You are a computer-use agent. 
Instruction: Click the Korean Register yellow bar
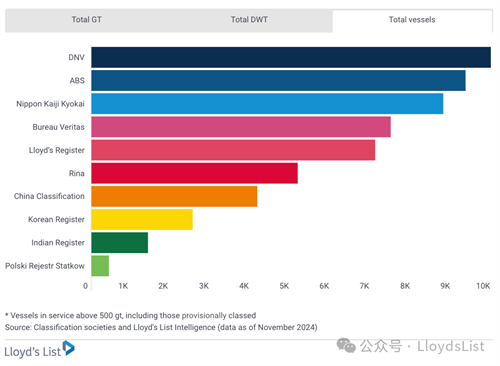[142, 219]
